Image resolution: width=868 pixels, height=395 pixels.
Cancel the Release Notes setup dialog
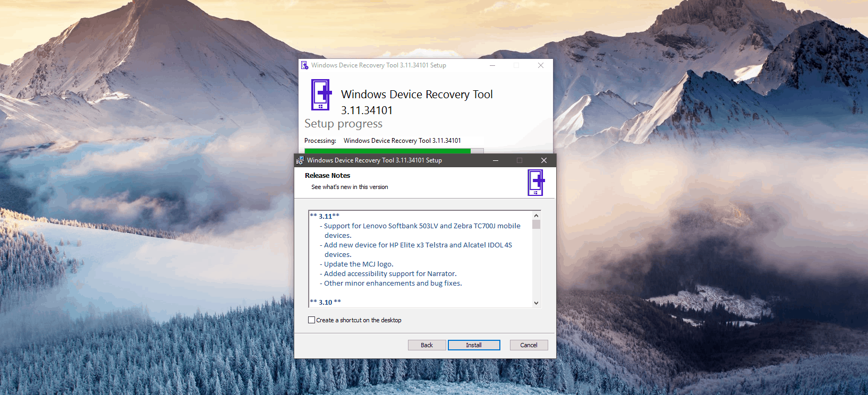tap(529, 345)
